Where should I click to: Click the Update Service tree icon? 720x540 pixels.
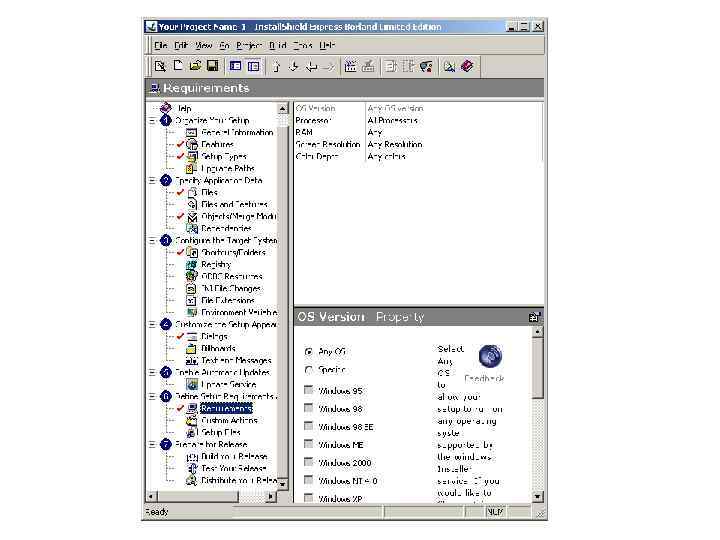tap(191, 384)
